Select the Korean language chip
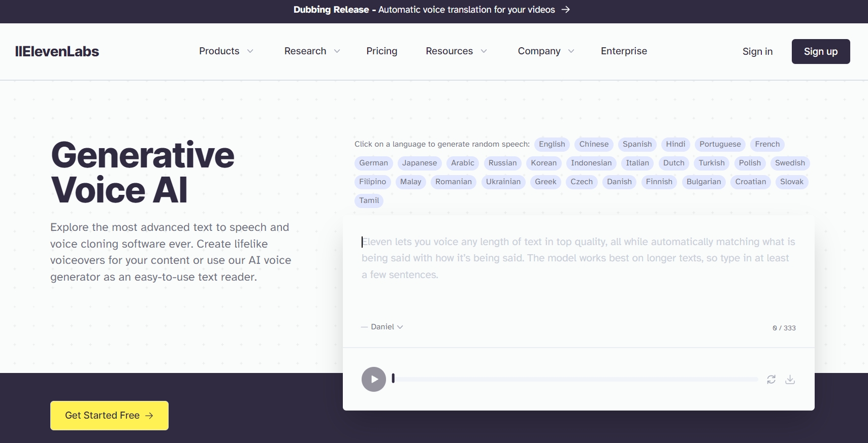The image size is (868, 443). tap(544, 163)
